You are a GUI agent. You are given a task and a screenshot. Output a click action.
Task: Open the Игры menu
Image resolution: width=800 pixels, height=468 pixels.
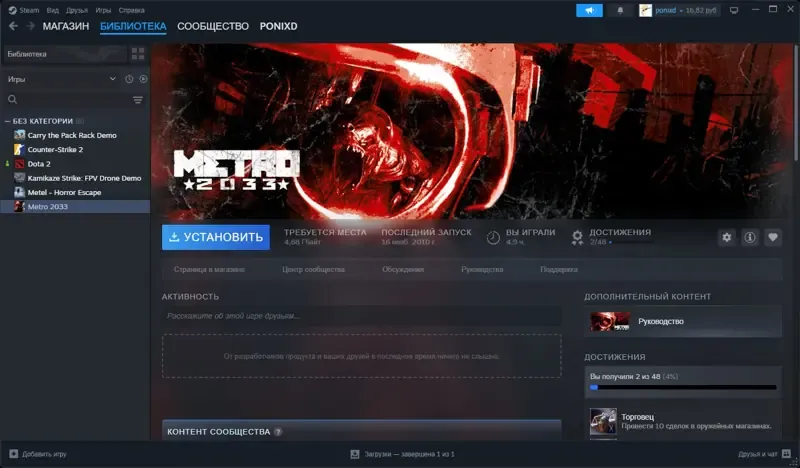pos(103,10)
